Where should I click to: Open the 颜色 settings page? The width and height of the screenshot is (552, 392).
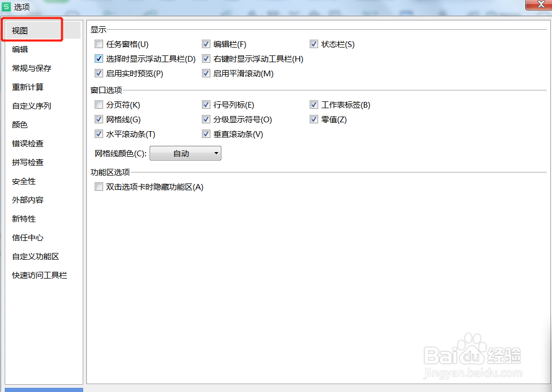click(19, 124)
